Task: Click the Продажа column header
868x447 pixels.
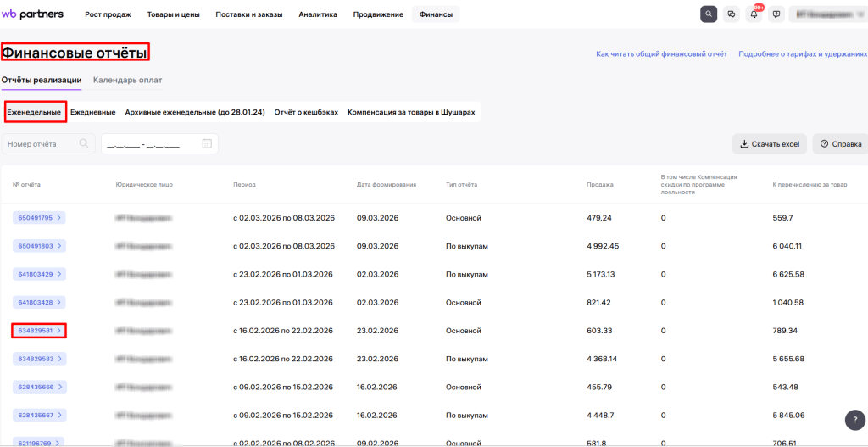Action: (x=600, y=184)
